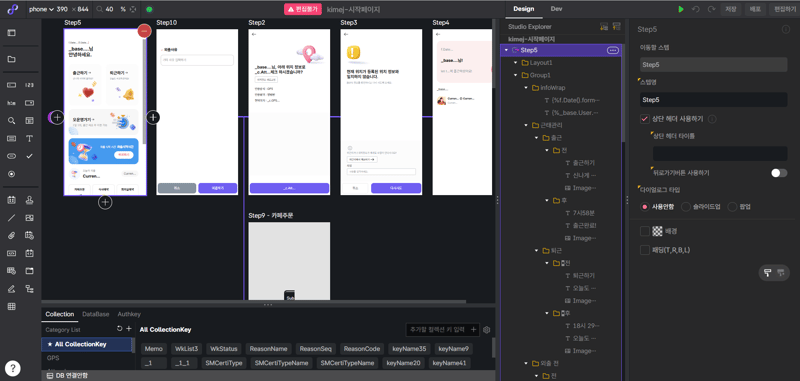Select the ReasonCode collection key chip

[362, 349]
